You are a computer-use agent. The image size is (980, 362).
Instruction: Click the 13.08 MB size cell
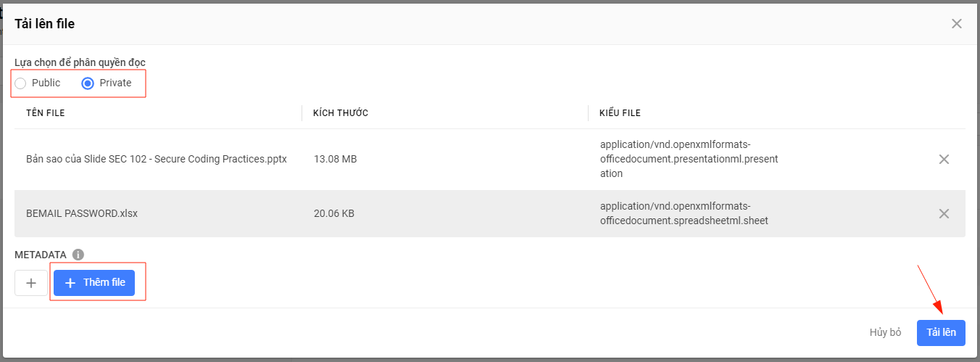pos(335,159)
